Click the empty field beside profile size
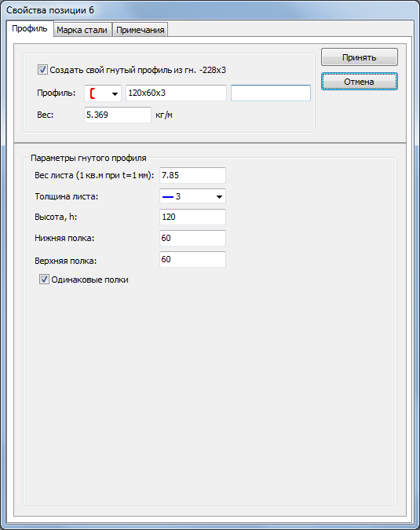 click(x=271, y=93)
